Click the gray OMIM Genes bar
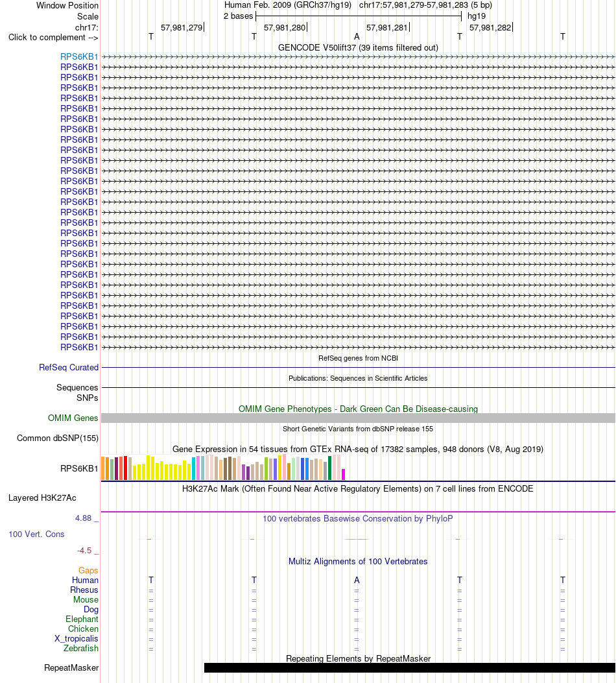 point(358,418)
